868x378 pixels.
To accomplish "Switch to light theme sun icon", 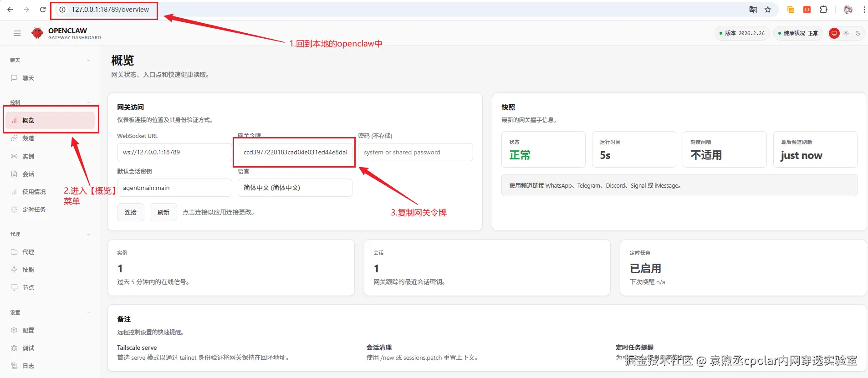I will [x=846, y=33].
